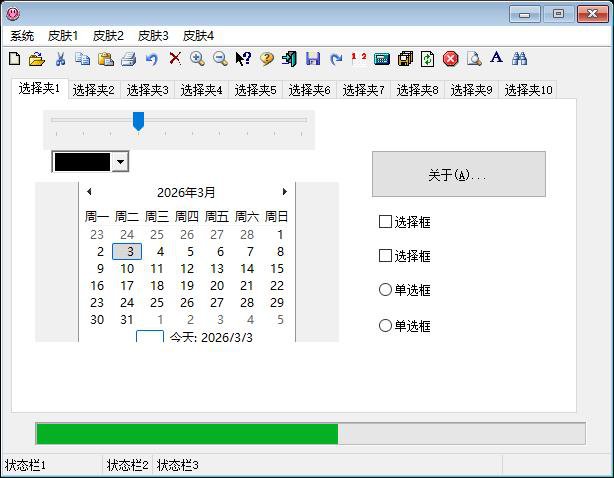Click the New document toolbar icon
Screen dimensions: 614x478
click(14, 59)
